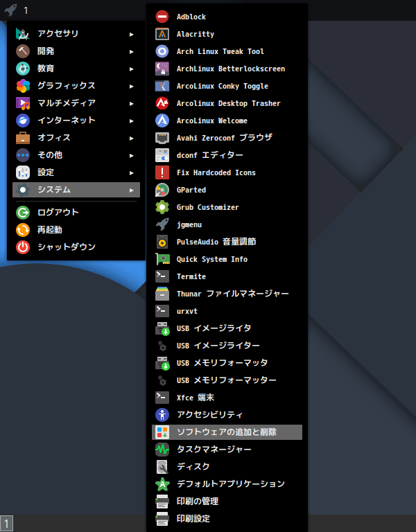Screen dimensions: 416x532
Task: Click jgmenu rocket icon in list
Action: 162,224
